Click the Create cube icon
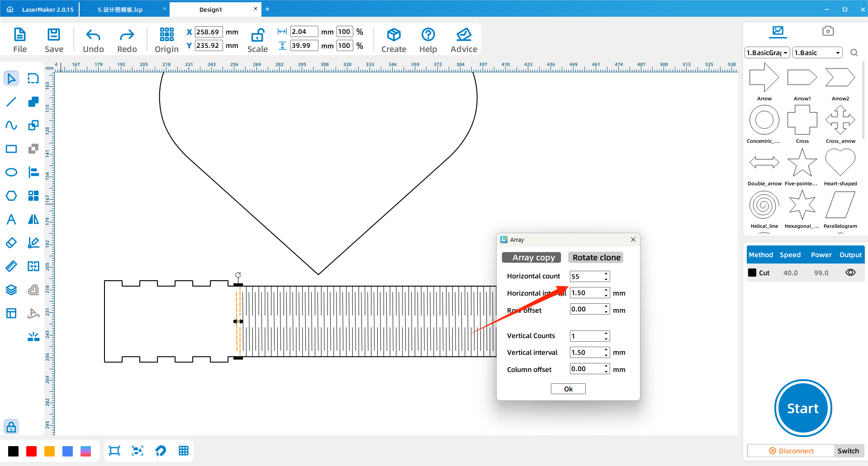 point(394,35)
